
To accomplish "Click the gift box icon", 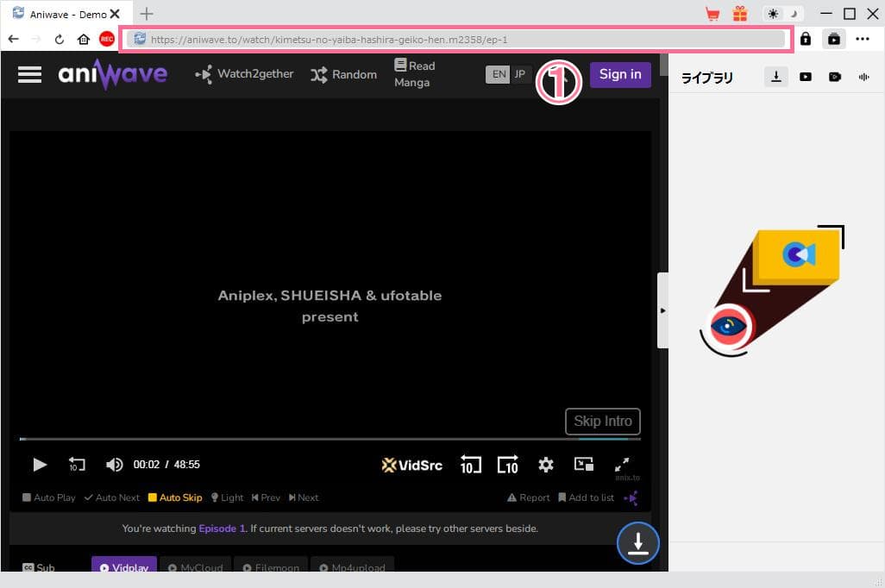I will [740, 14].
